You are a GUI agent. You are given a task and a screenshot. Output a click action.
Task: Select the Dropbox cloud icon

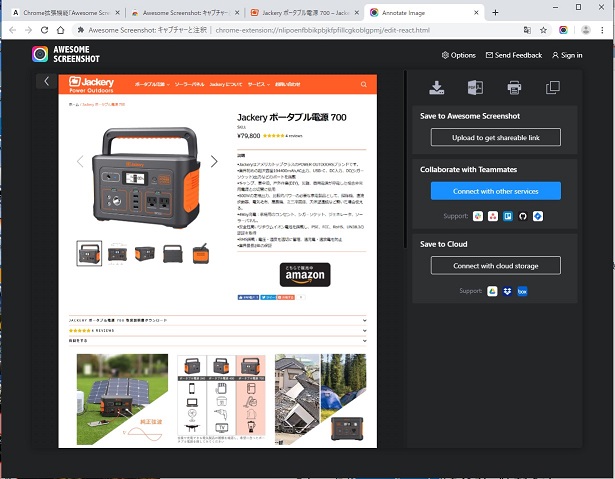(x=507, y=291)
